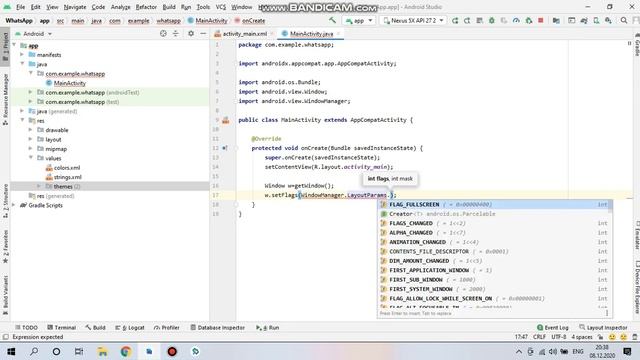Screen dimensions: 640x360
Task: Open the Build tool window tab
Action: tap(96, 327)
